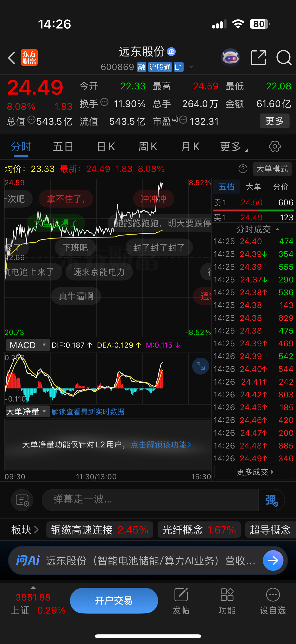Tap 点击解锁该功能 link

click(x=161, y=445)
